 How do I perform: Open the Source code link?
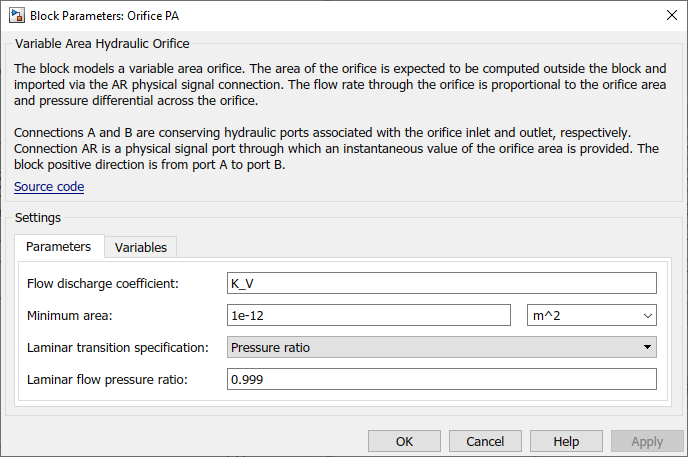click(49, 187)
